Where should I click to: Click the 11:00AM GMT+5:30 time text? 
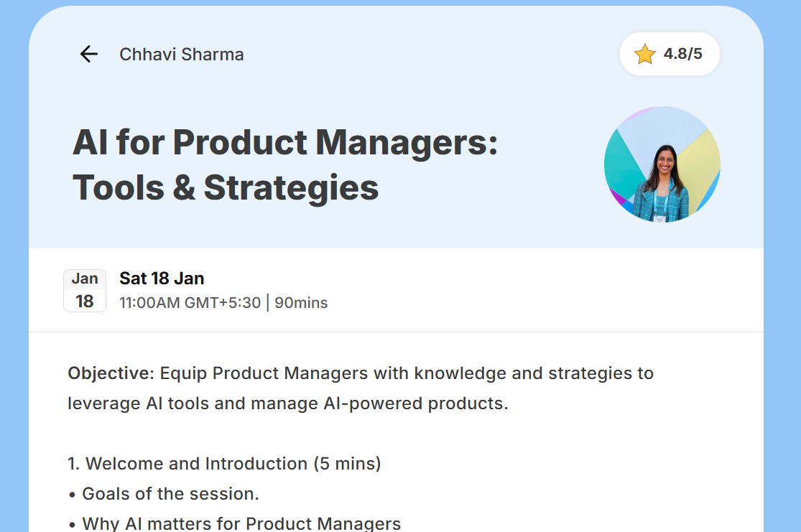point(190,303)
